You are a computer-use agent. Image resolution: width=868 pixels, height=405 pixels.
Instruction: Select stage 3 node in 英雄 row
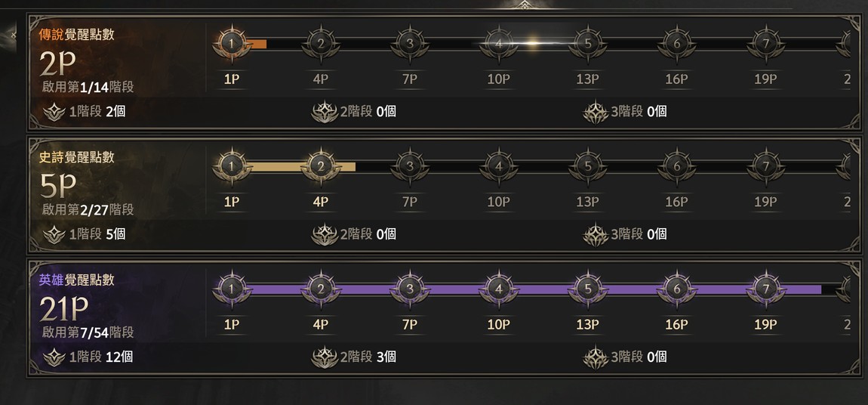click(x=410, y=289)
